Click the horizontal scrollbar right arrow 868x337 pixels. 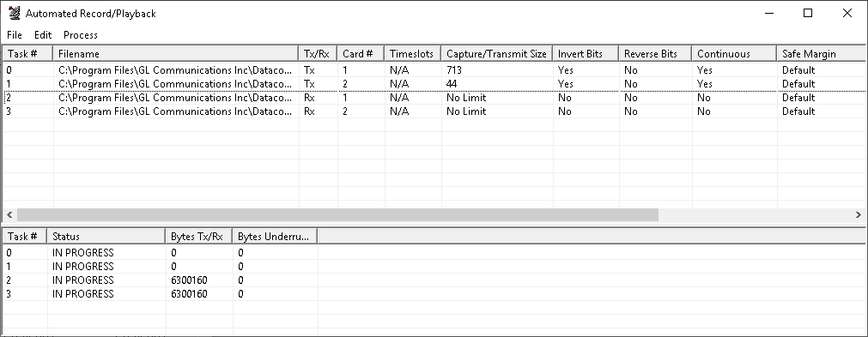859,215
